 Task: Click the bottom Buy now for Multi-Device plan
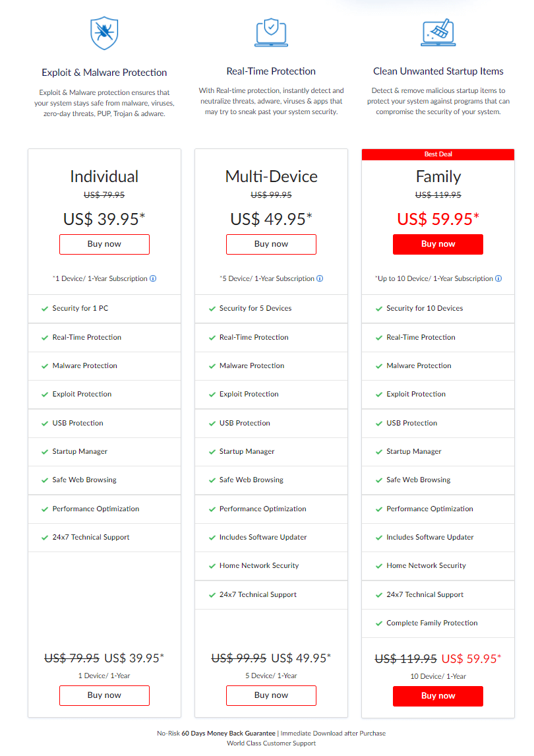tap(271, 695)
